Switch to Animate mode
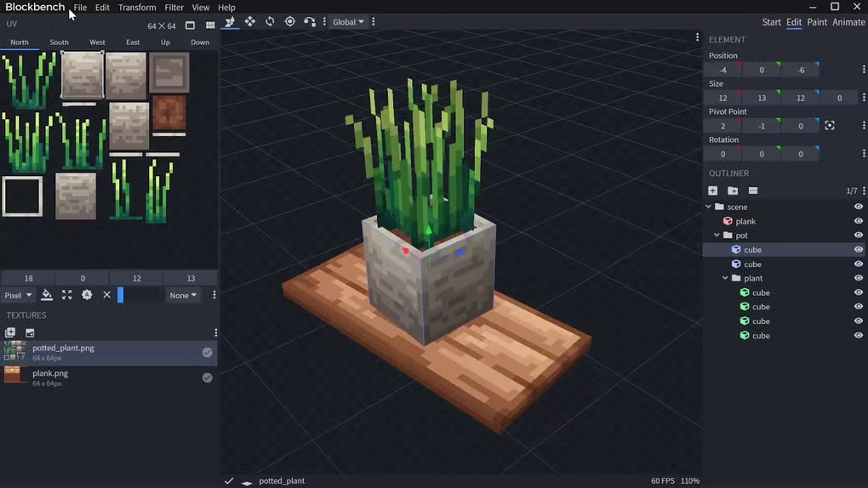The image size is (868, 488). pyautogui.click(x=848, y=22)
